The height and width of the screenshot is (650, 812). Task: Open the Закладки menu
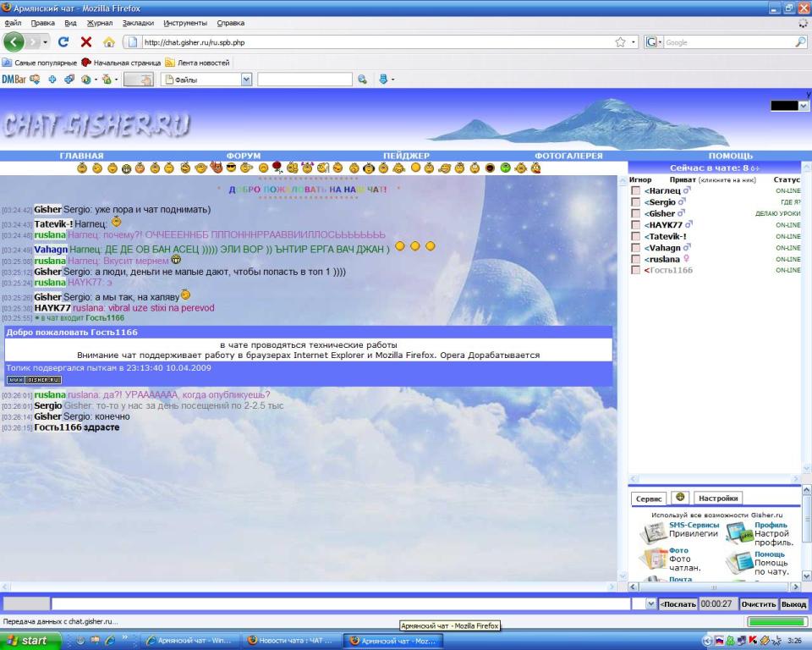(x=138, y=23)
